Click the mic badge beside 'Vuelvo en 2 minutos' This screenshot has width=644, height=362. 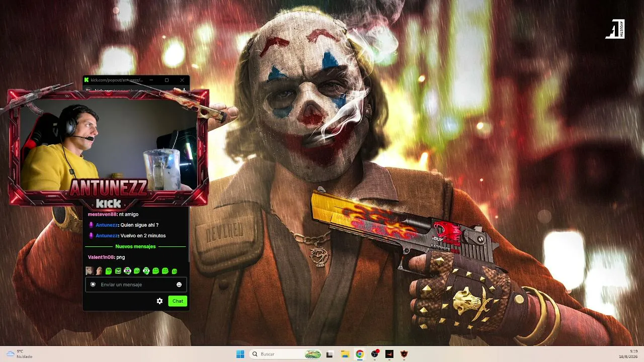(x=91, y=236)
